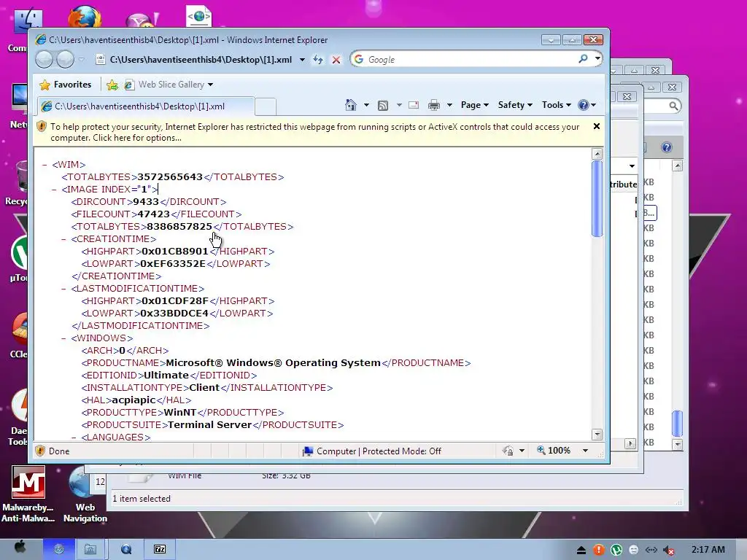Click scroll up arrow of XML page
The height and width of the screenshot is (560, 747).
(x=597, y=154)
